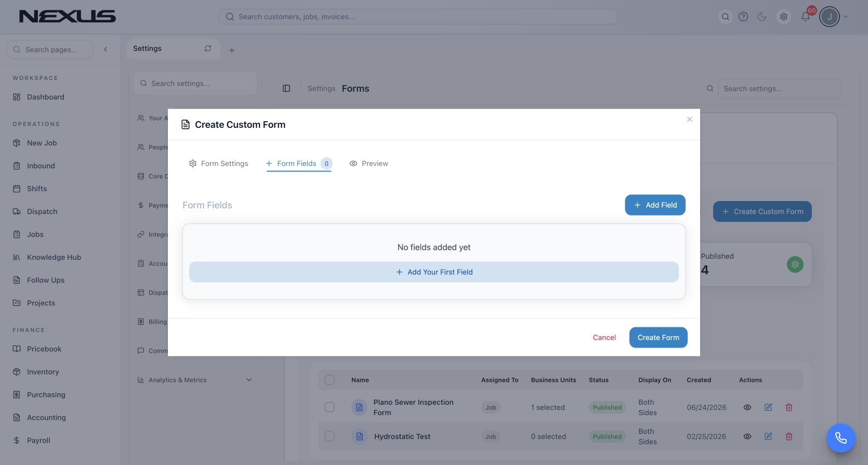Image resolution: width=868 pixels, height=465 pixels.
Task: Open the Shifts page
Action: click(x=37, y=189)
